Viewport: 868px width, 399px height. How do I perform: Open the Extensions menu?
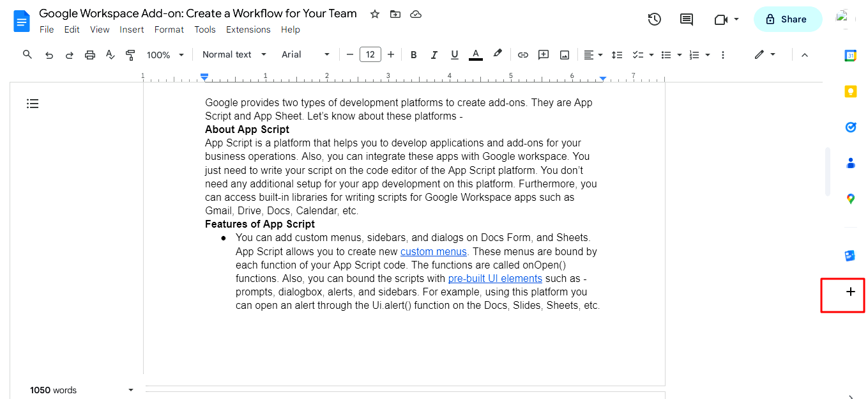pos(248,29)
